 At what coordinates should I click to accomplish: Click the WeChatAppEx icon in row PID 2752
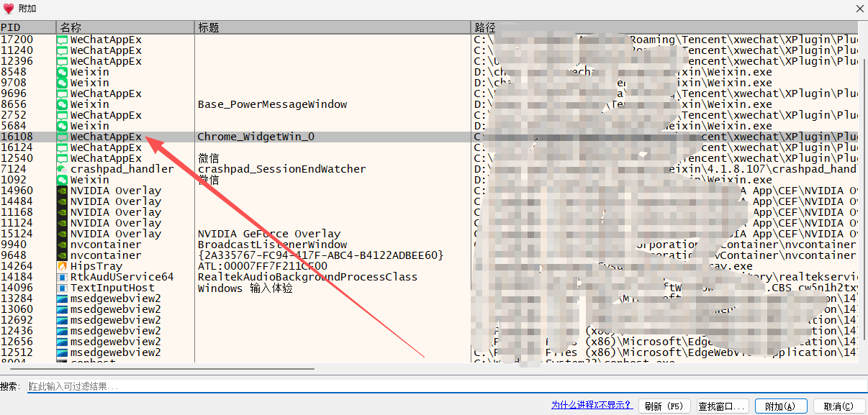coord(63,115)
